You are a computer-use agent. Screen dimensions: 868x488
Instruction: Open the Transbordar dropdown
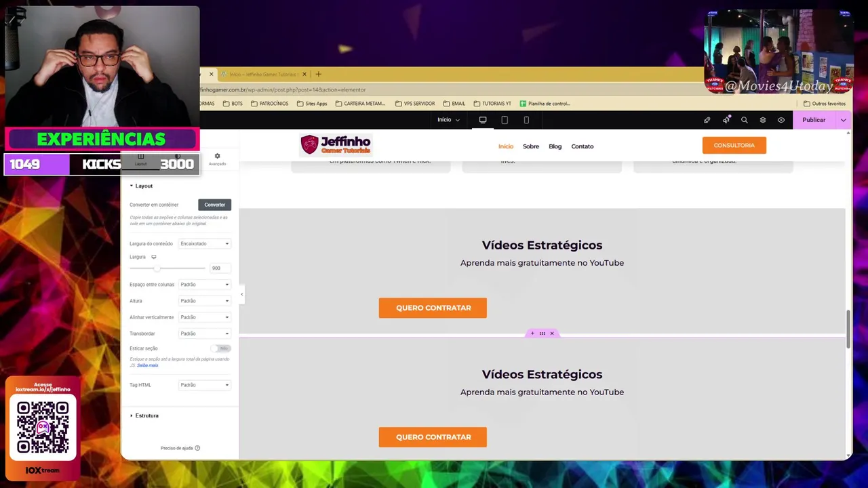click(x=205, y=333)
